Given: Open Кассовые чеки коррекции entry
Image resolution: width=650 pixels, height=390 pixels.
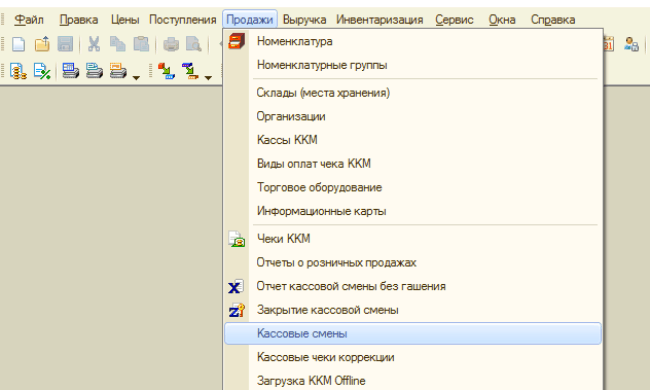Looking at the screenshot, I should click(x=413, y=357).
